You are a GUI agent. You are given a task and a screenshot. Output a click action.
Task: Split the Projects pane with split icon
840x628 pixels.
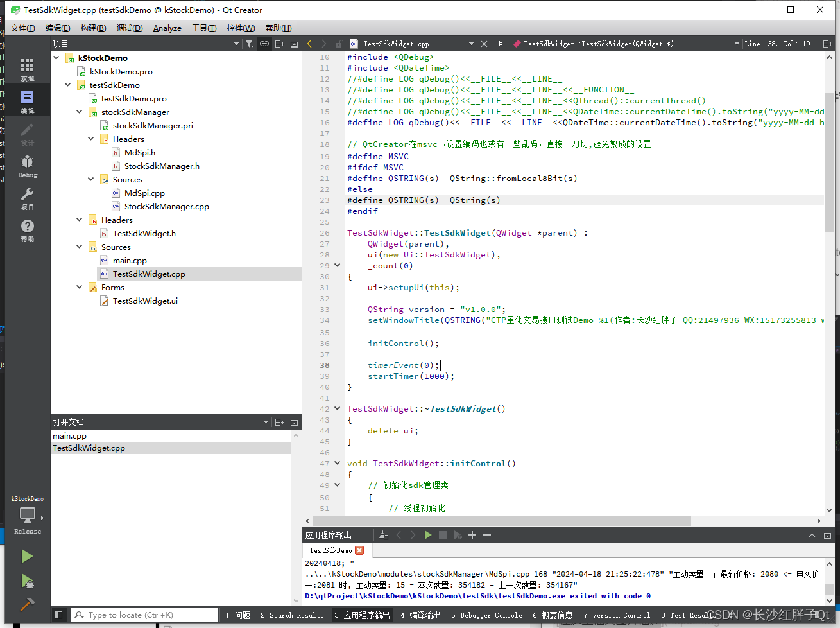click(x=279, y=44)
